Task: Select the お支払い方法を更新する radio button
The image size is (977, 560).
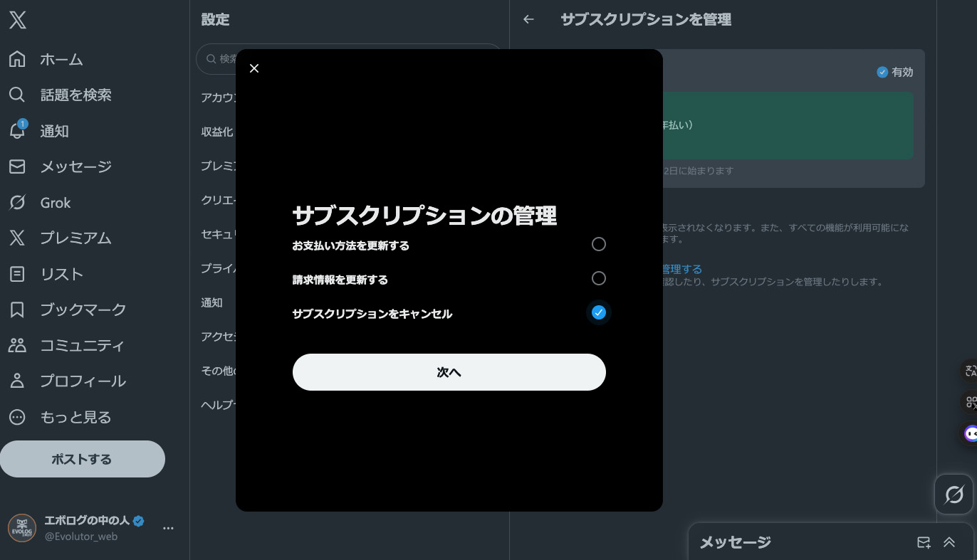Action: pos(599,244)
